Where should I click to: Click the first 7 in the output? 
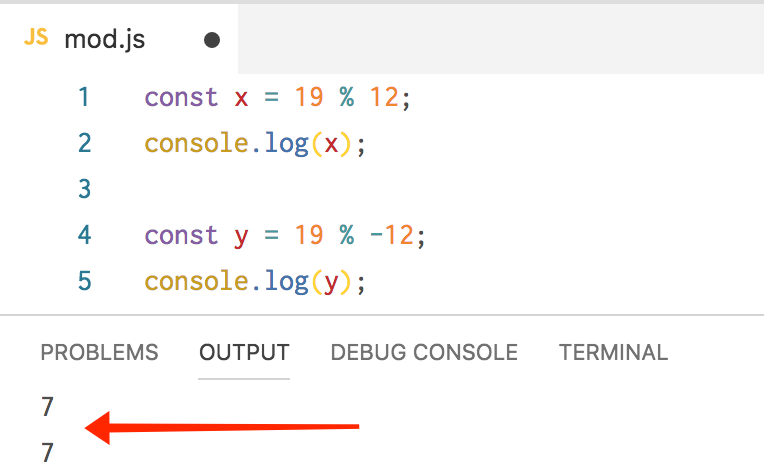click(47, 406)
